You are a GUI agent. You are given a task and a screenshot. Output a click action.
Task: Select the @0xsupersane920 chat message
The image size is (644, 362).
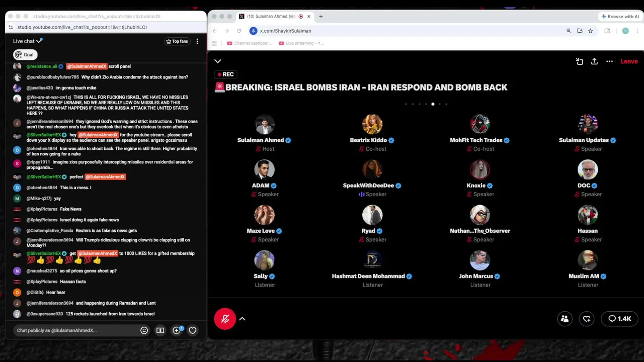(x=91, y=314)
